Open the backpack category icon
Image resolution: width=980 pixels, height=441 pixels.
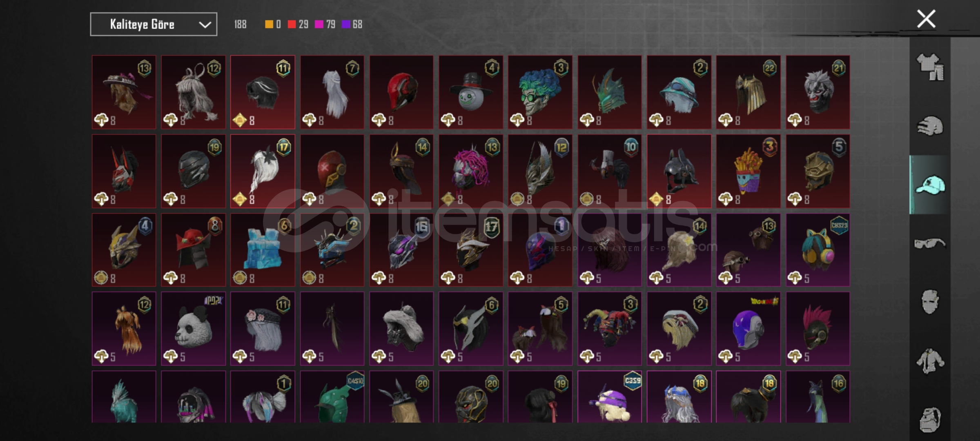930,420
